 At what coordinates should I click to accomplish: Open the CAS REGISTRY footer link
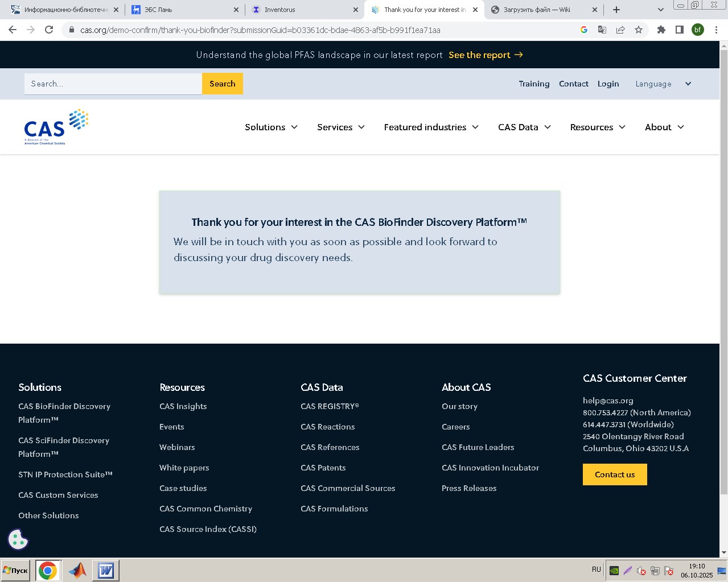pos(330,406)
